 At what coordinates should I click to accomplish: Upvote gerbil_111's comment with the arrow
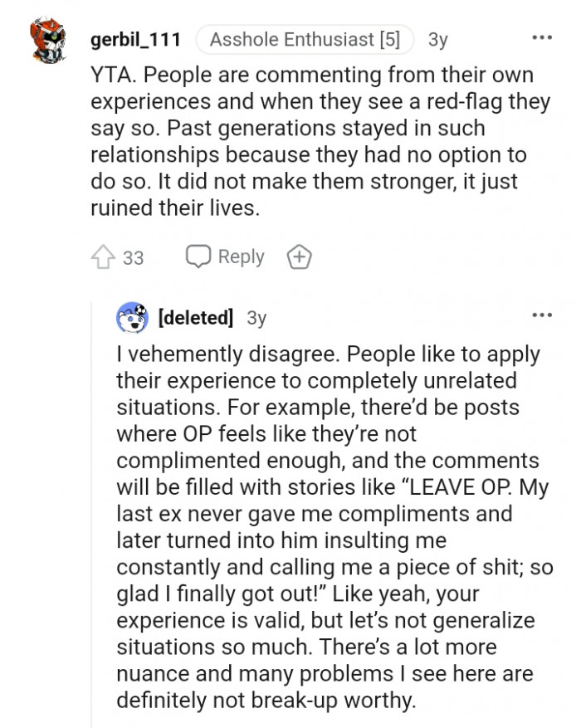pyautogui.click(x=103, y=257)
